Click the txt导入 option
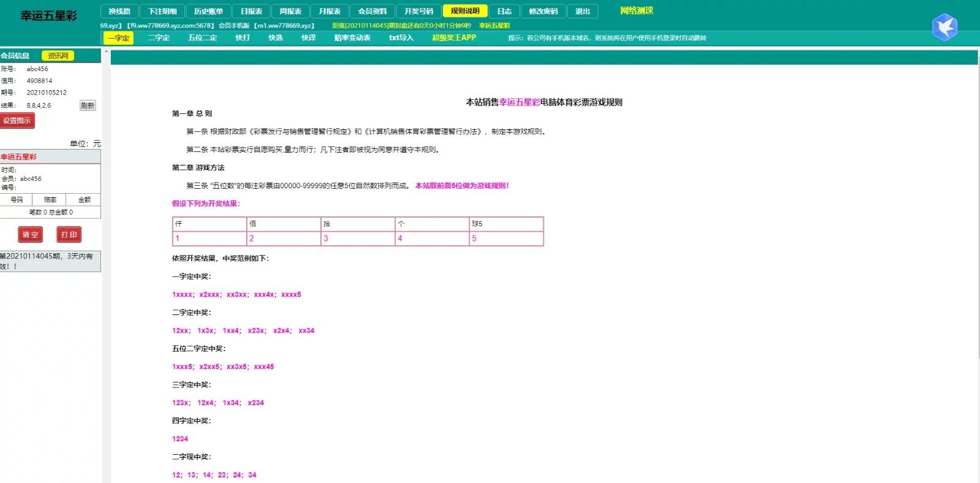The width and height of the screenshot is (980, 483). pyautogui.click(x=401, y=38)
